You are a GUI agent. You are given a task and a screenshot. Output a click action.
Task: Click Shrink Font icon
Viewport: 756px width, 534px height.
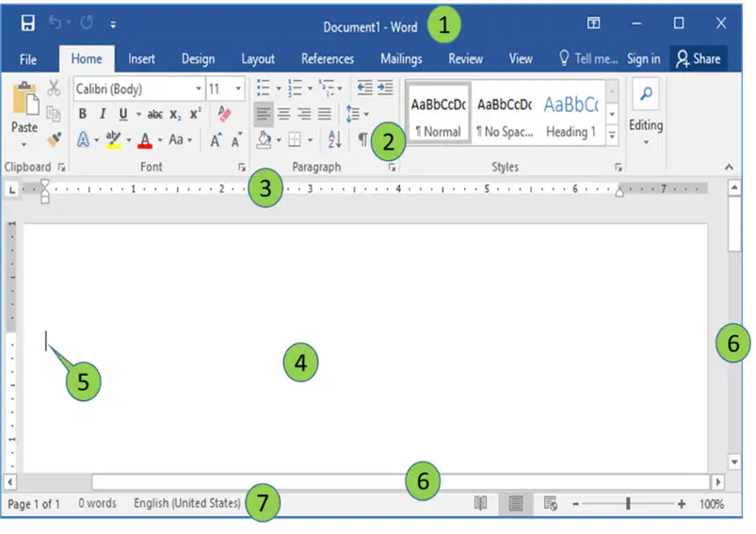[236, 140]
